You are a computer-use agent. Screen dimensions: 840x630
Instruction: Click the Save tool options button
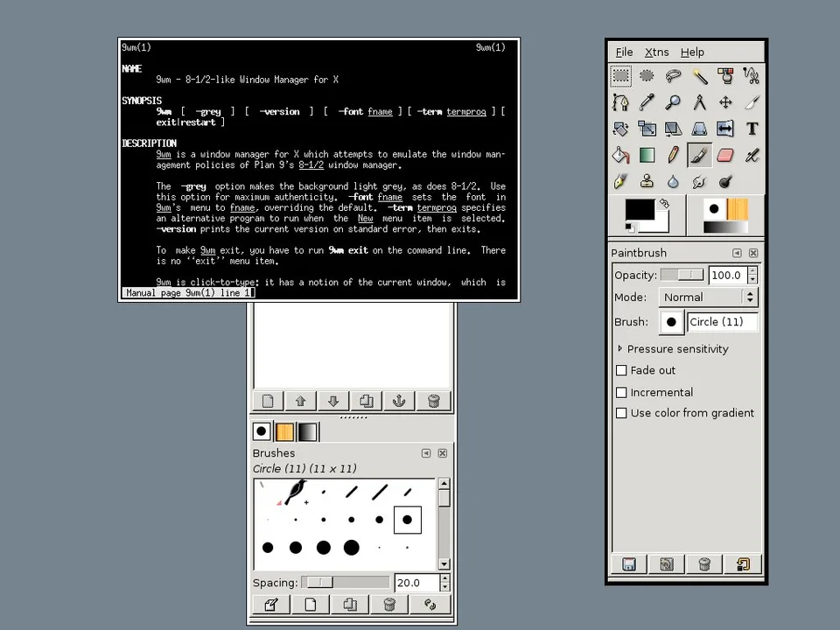[x=629, y=564]
